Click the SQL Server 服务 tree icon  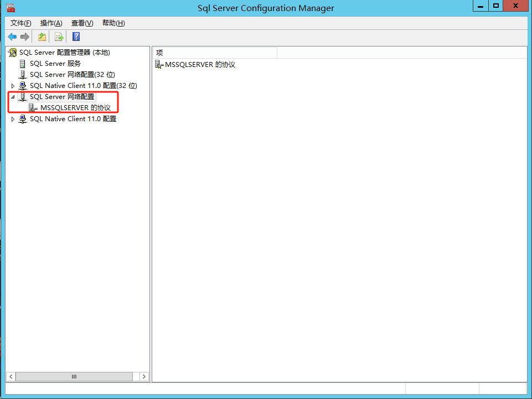click(x=22, y=64)
